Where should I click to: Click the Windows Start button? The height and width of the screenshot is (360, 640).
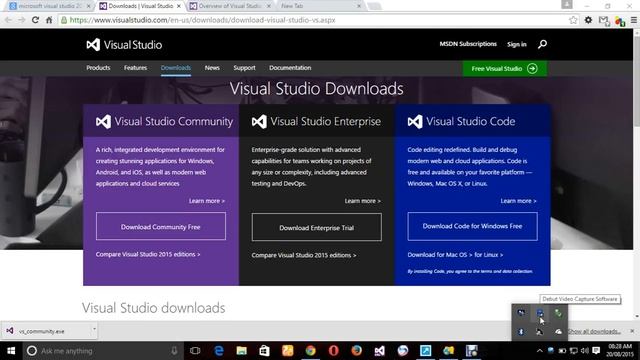coord(11,351)
